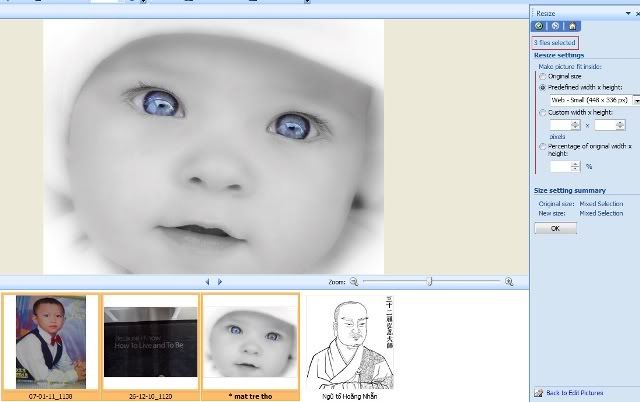Click the files selected status text
Image resolution: width=640 pixels, height=402 pixels.
click(x=554, y=42)
